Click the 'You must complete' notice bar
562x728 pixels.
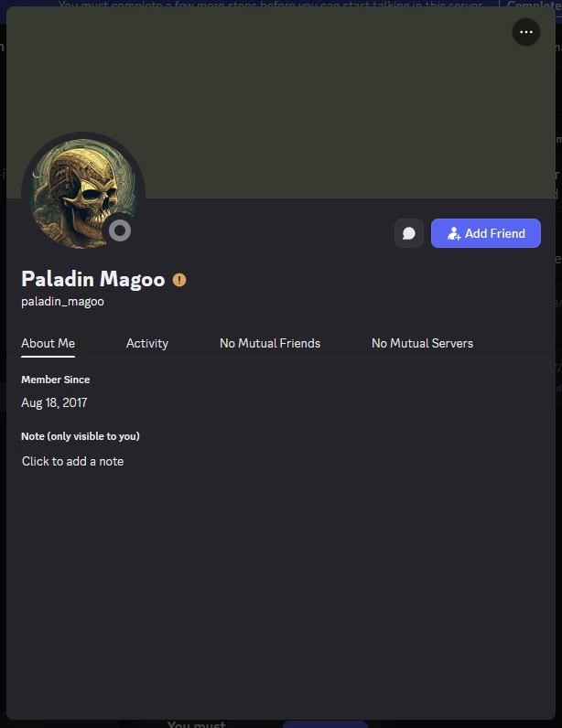pyautogui.click(x=270, y=4)
